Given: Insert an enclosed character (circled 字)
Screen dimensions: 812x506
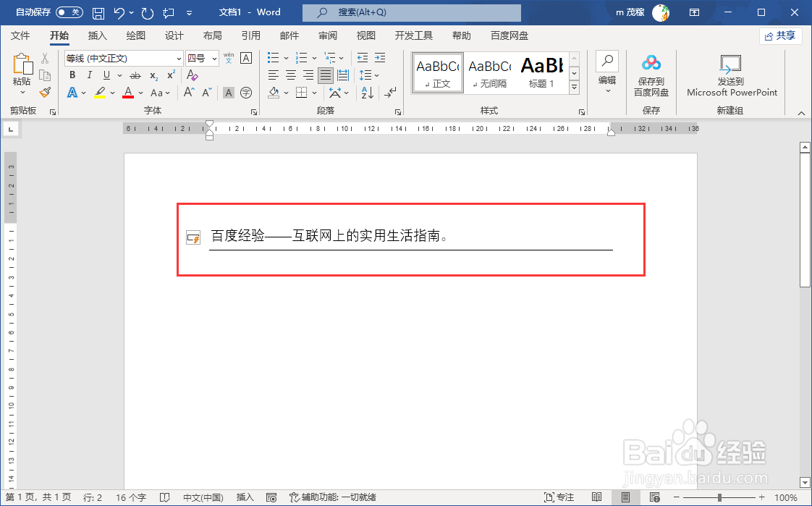Looking at the screenshot, I should (x=247, y=93).
